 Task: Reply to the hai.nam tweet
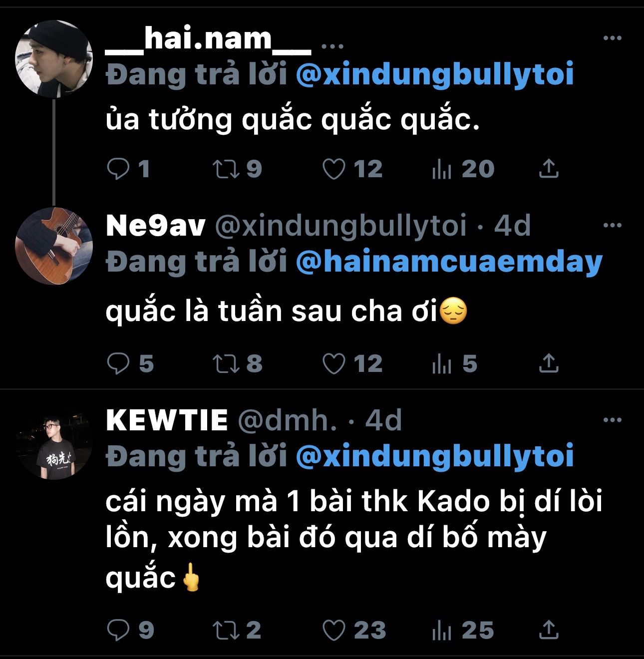[118, 169]
